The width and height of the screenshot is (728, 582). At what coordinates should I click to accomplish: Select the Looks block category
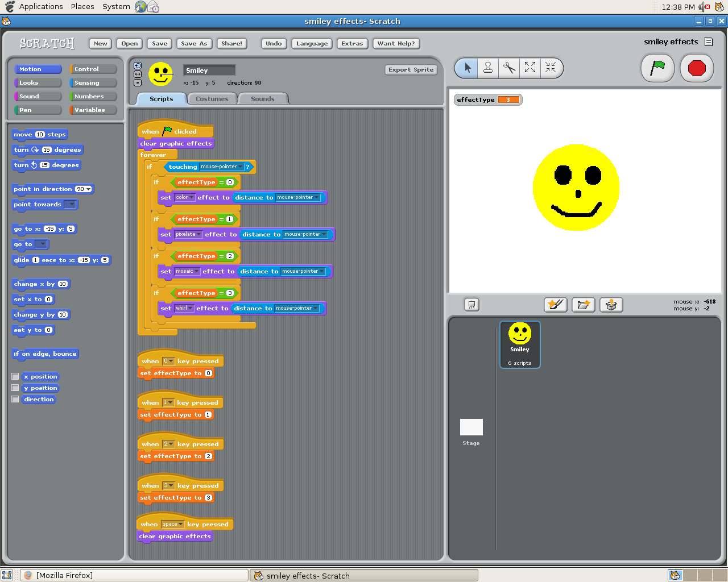click(x=38, y=82)
